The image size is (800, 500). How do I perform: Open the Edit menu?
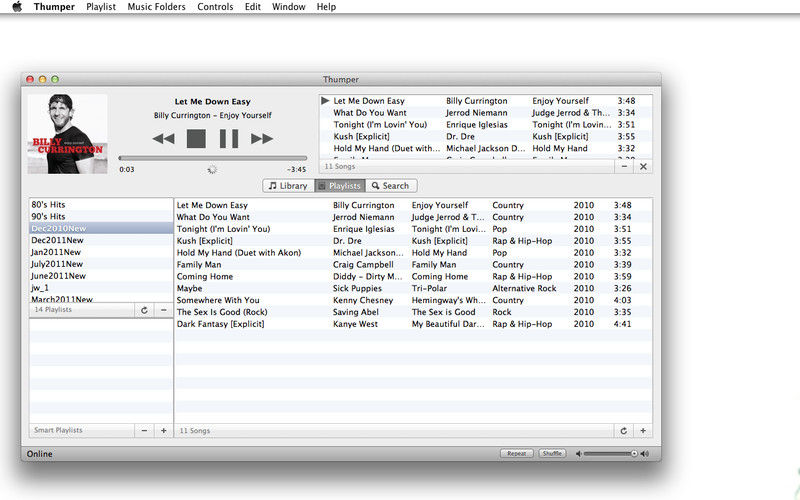[x=253, y=7]
